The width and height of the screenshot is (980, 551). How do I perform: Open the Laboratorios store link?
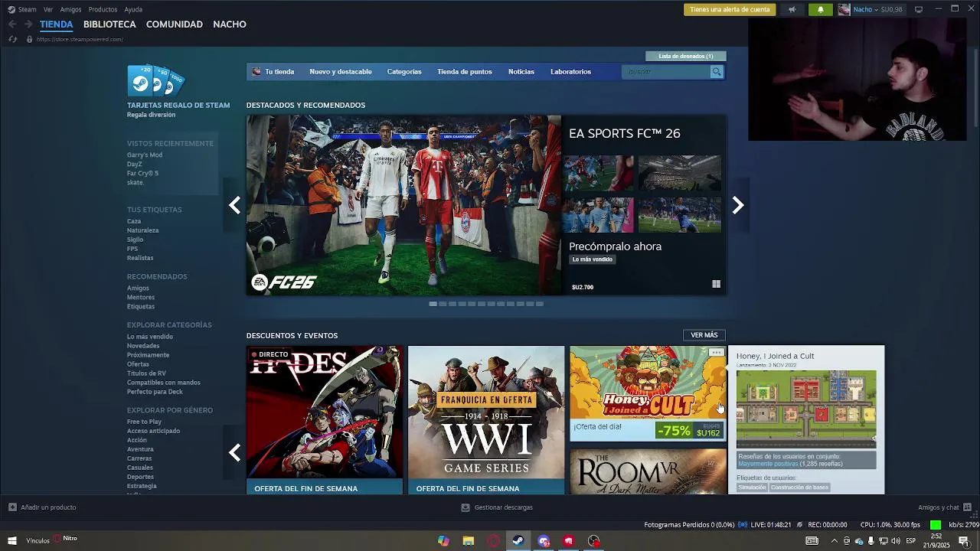pos(570,72)
